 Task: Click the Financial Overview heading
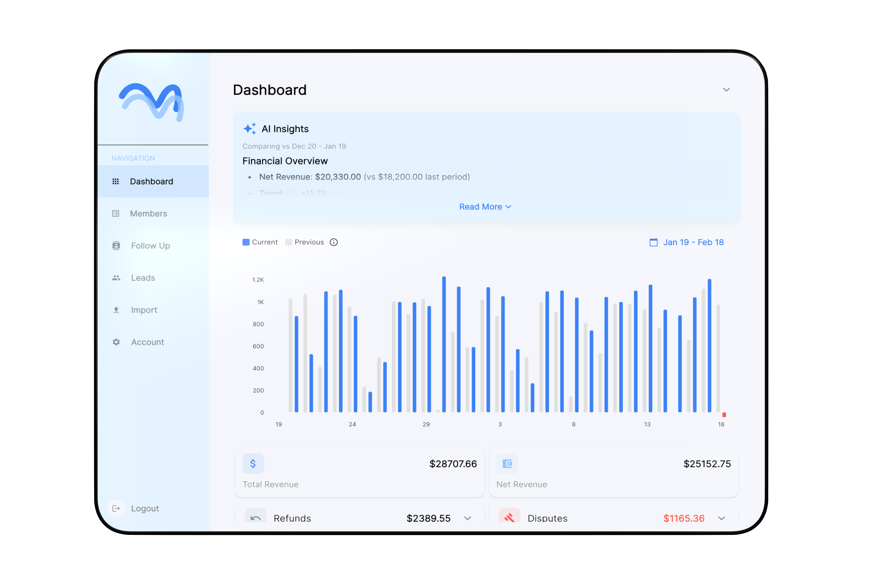285,161
